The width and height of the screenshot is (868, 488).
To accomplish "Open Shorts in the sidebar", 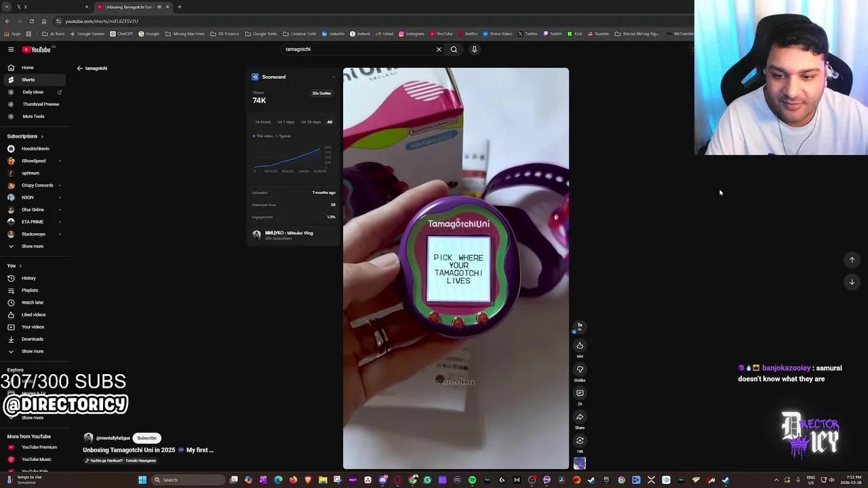I will pos(34,80).
